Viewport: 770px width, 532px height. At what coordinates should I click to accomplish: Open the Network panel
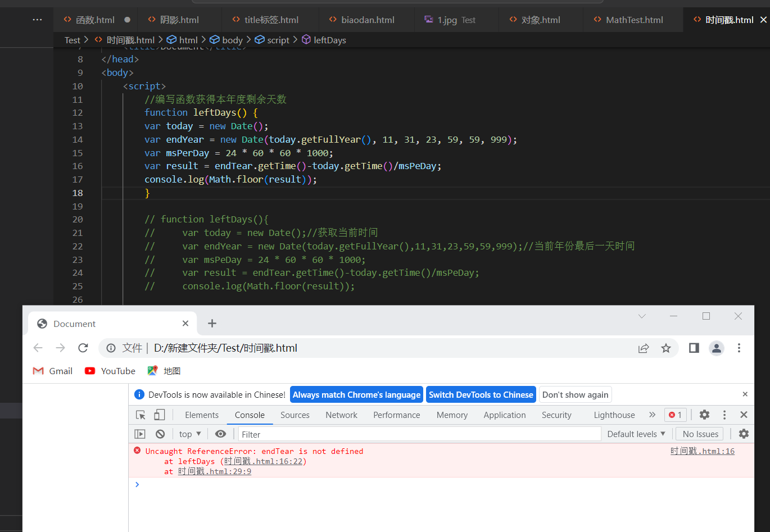341,415
